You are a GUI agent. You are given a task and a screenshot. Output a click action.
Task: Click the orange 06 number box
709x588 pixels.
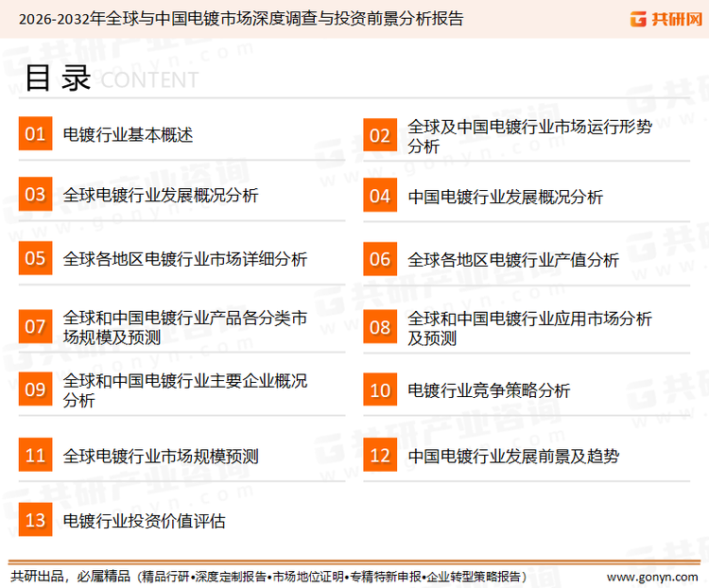pyautogui.click(x=380, y=259)
